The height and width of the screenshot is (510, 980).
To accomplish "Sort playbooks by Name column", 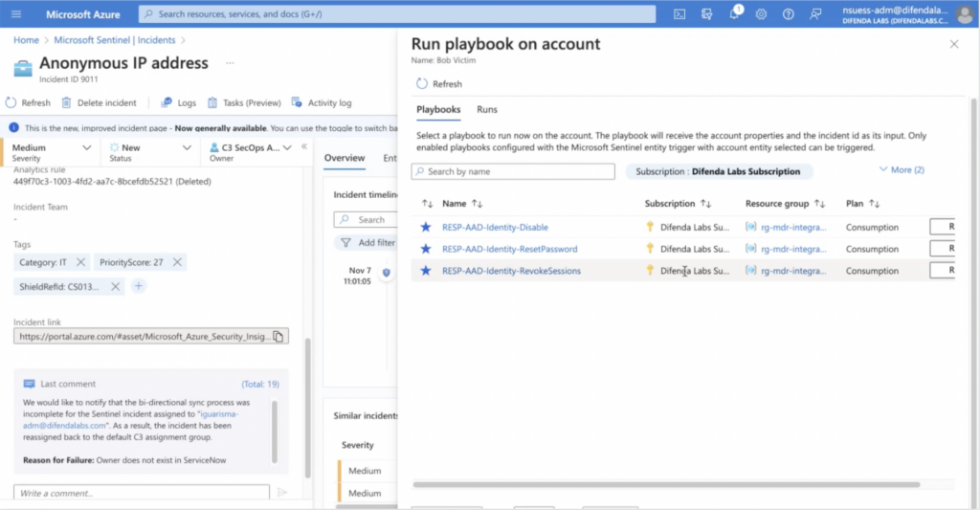I will pos(462,203).
